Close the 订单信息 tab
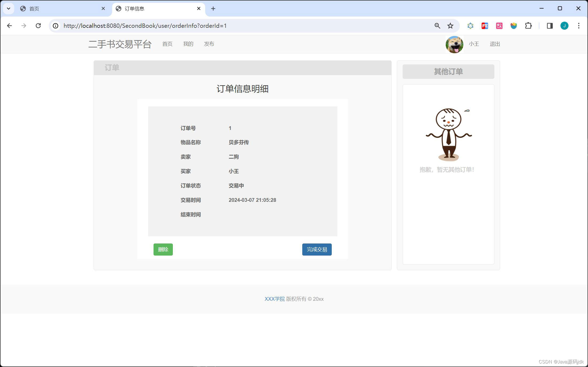588x367 pixels. [x=199, y=9]
